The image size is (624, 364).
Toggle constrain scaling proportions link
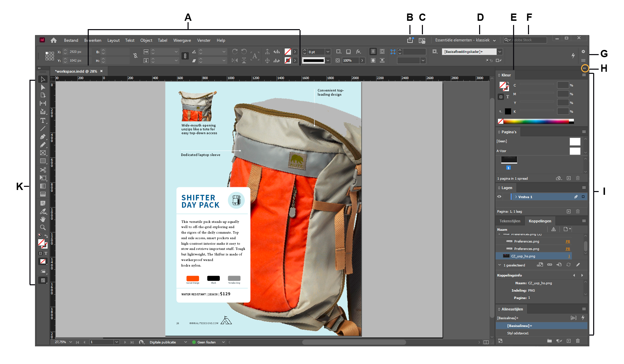(x=185, y=56)
